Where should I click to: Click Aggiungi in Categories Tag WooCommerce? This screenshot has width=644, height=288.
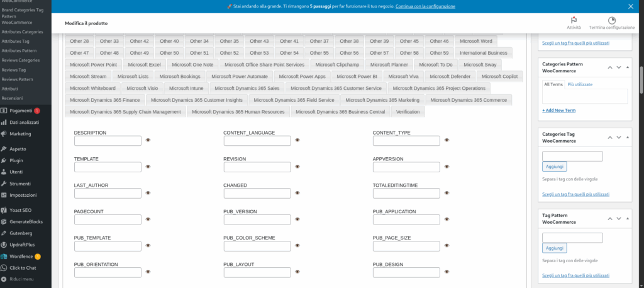pyautogui.click(x=555, y=167)
